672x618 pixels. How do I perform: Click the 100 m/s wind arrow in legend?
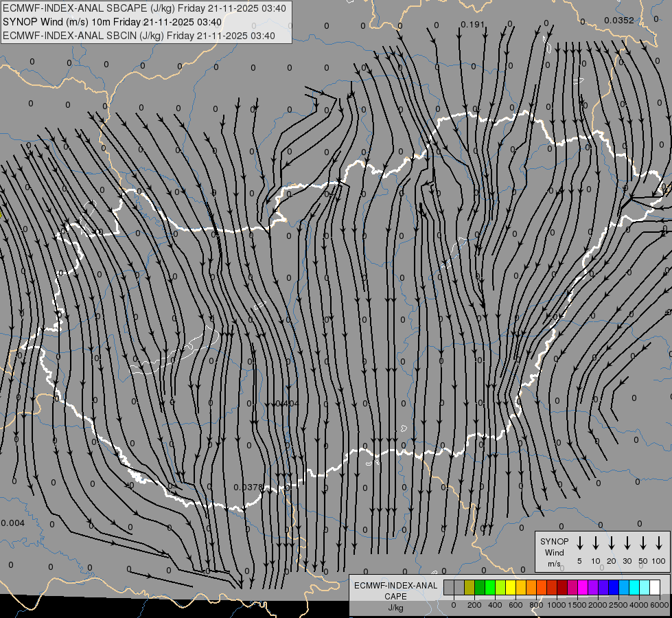(x=659, y=543)
